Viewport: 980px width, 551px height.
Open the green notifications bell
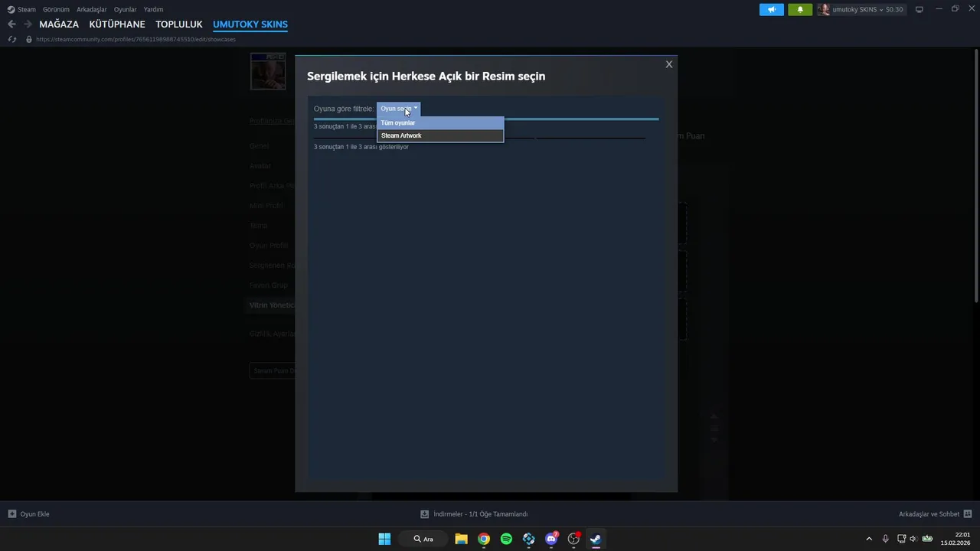800,9
